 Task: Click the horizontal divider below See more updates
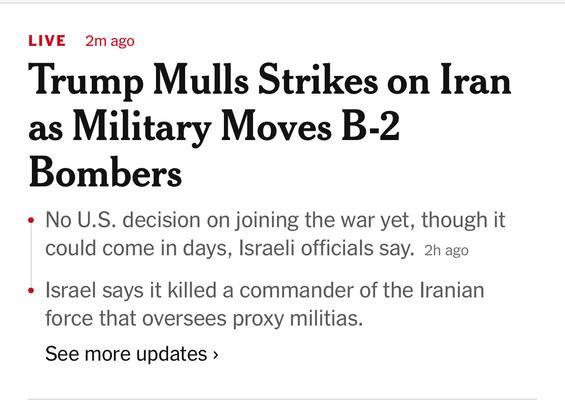pos(282,399)
